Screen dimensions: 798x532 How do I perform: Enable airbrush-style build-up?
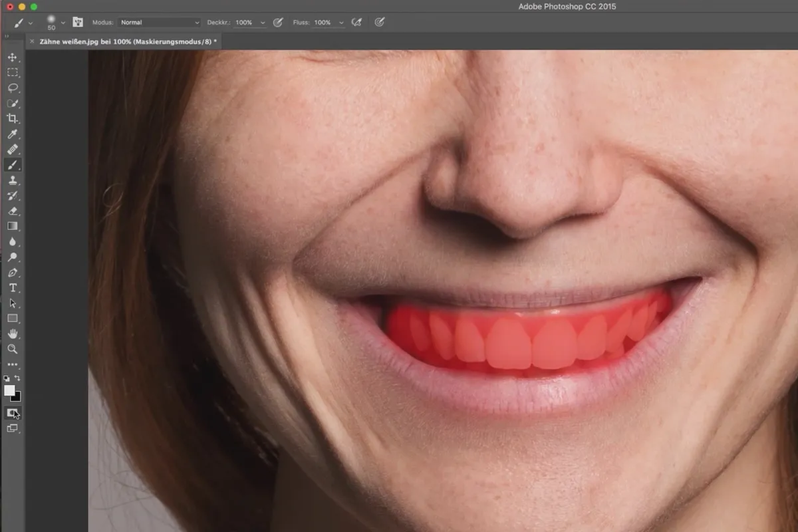(x=356, y=23)
